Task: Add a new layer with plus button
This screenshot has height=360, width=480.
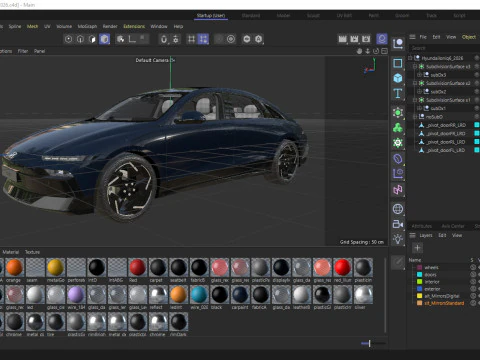Action: pyautogui.click(x=417, y=248)
